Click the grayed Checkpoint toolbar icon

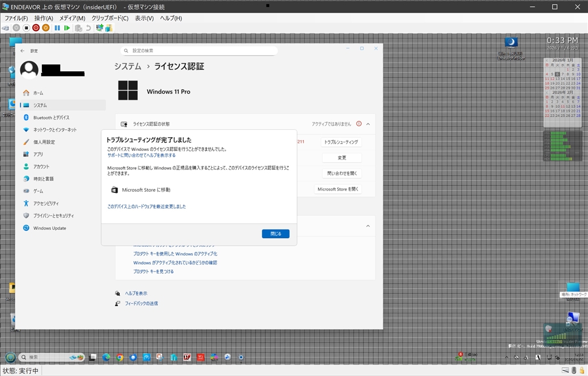[x=78, y=28]
